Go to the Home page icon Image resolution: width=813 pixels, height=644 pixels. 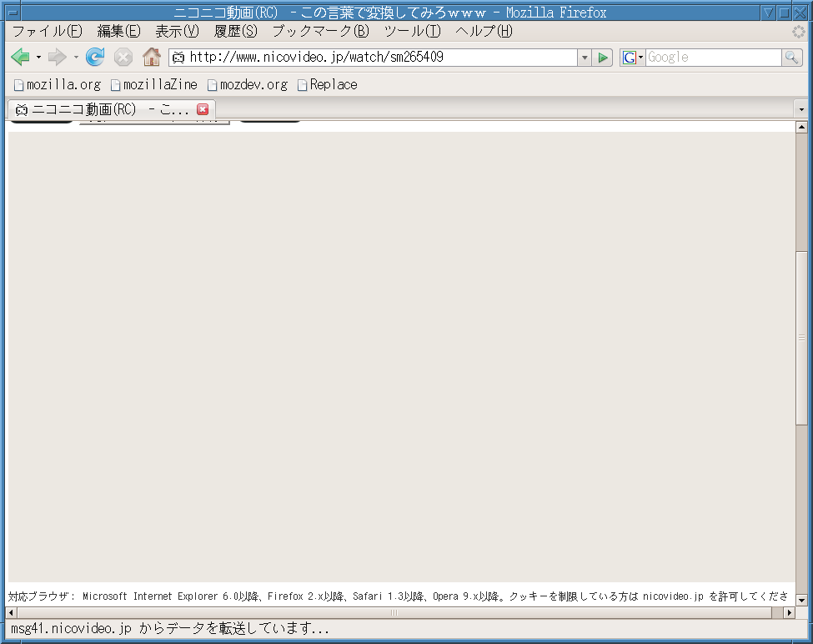click(152, 57)
